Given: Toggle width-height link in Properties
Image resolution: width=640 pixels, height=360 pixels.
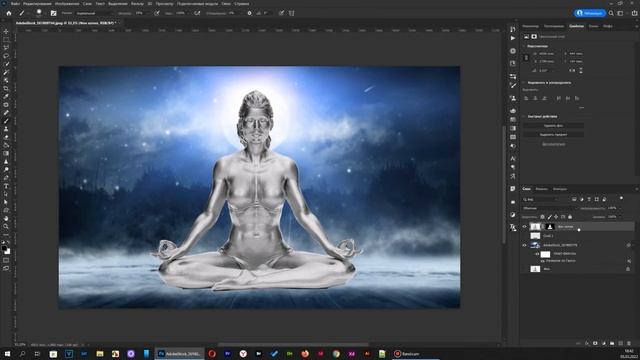Looking at the screenshot, I should pos(526,58).
